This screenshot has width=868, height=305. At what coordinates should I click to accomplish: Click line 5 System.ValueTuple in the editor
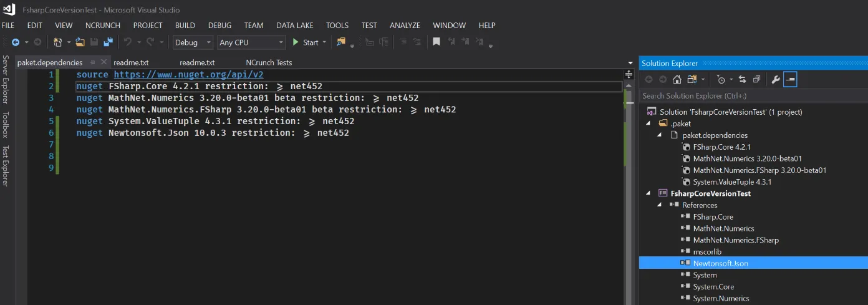coord(215,121)
